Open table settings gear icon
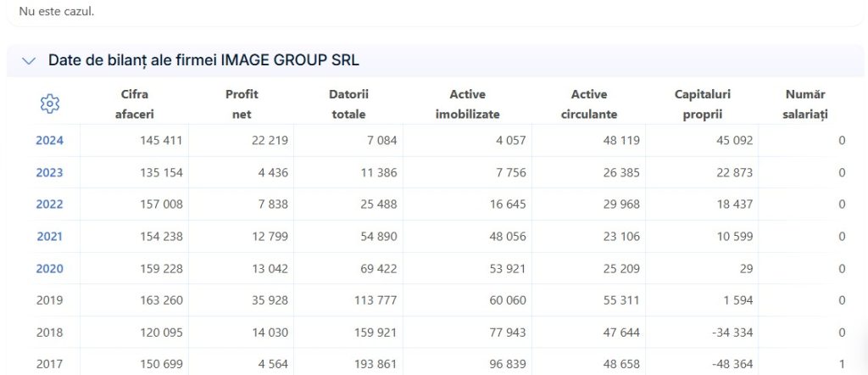 (50, 104)
